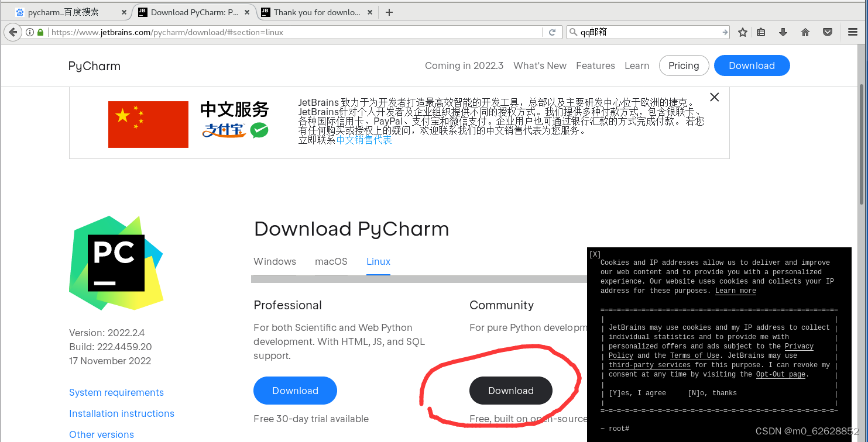
Task: Click the qq邮箱 search field
Action: pyautogui.click(x=649, y=33)
